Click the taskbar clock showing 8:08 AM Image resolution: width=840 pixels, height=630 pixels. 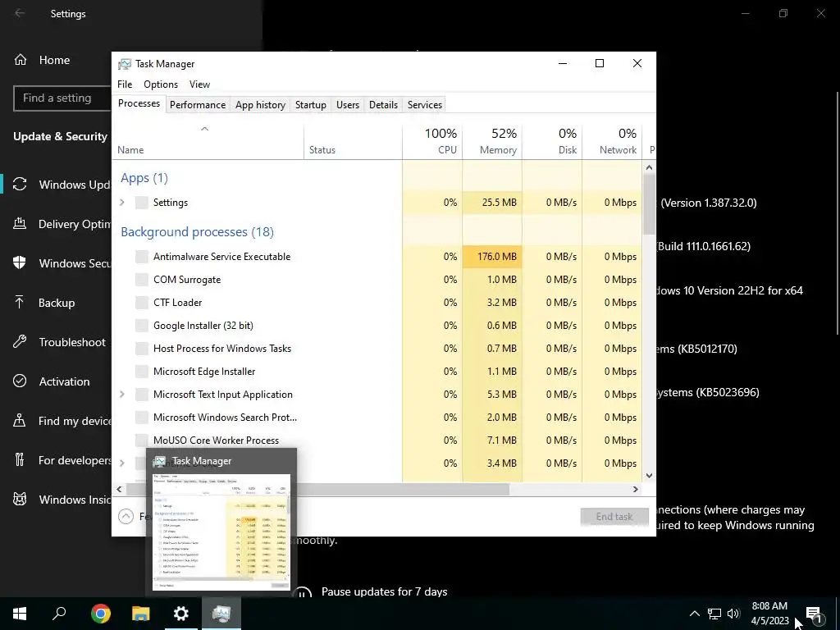click(769, 614)
